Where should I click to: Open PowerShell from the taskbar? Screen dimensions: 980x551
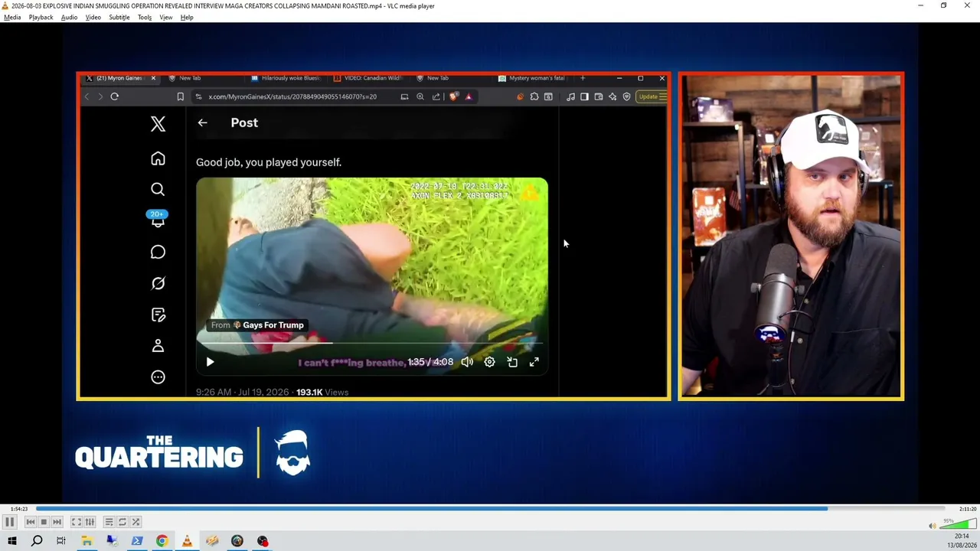(137, 541)
